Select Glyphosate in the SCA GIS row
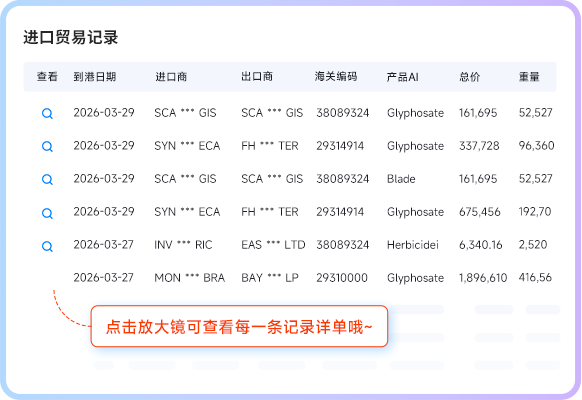This screenshot has height=400, width=582. point(415,113)
